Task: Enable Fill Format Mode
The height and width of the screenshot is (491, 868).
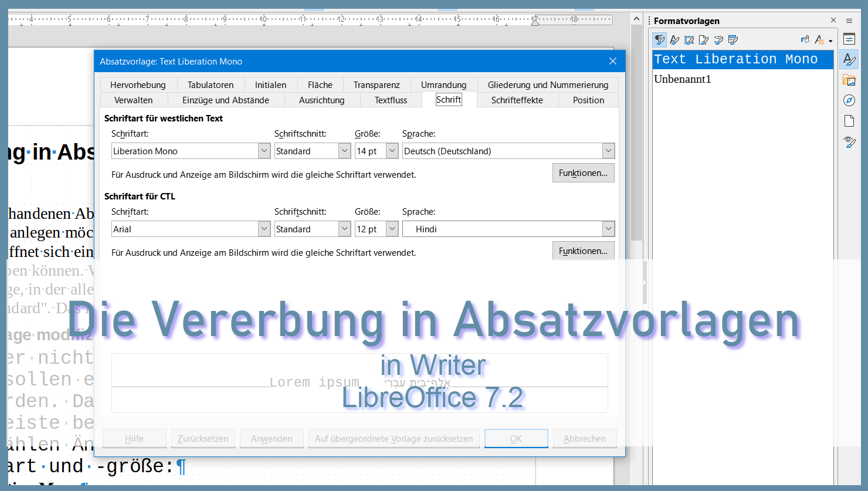Action: (805, 40)
